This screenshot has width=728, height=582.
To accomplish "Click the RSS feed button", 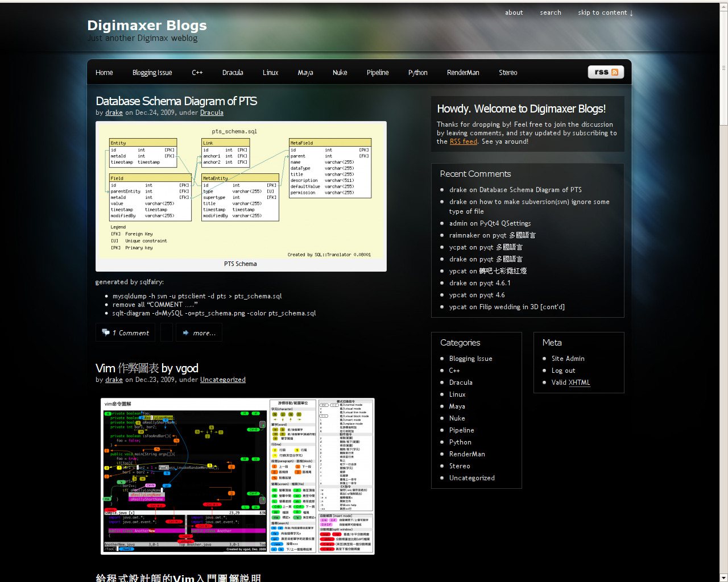I will 606,72.
